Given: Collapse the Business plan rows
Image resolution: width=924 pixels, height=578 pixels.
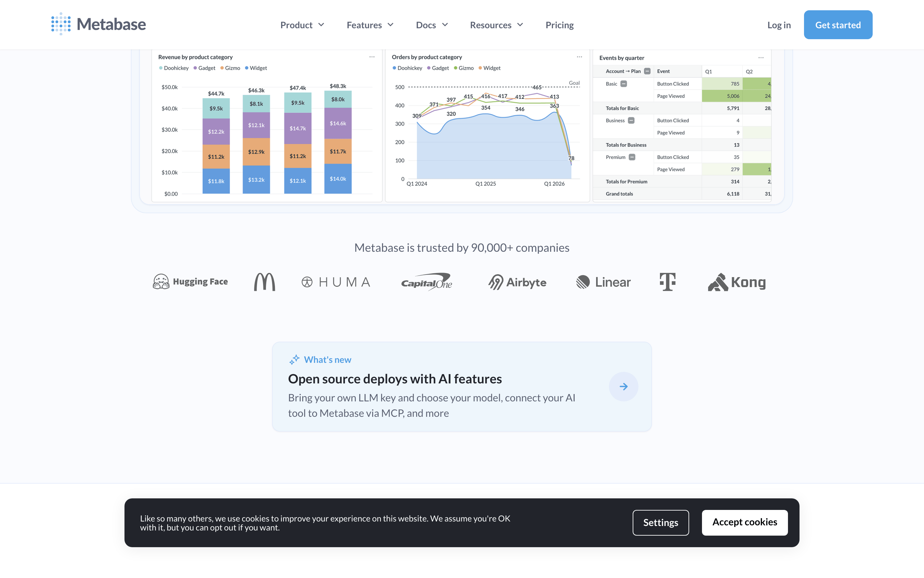Looking at the screenshot, I should pos(631,120).
